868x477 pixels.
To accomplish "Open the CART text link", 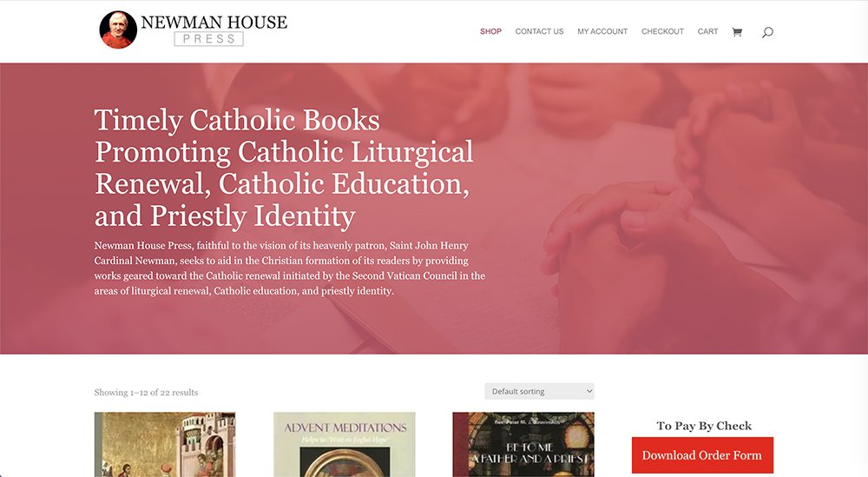I will click(707, 31).
